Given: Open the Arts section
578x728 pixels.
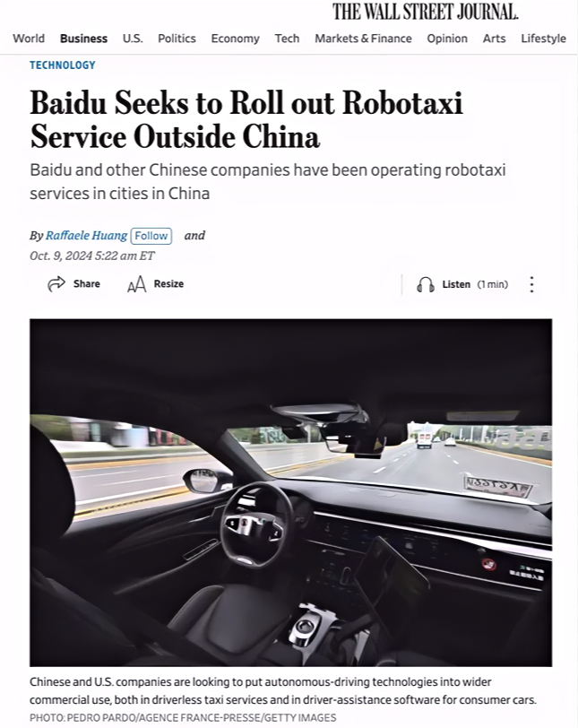Looking at the screenshot, I should pyautogui.click(x=494, y=39).
